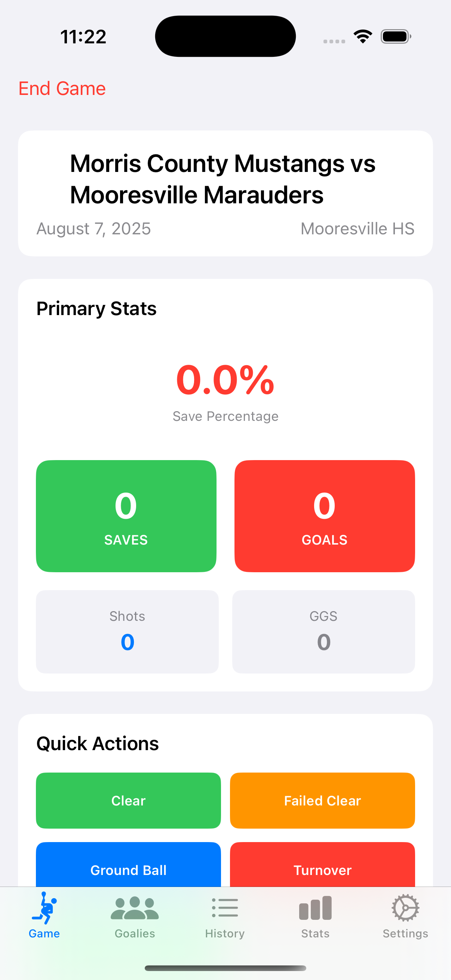
Task: Tap the GGS stat card
Action: 323,631
